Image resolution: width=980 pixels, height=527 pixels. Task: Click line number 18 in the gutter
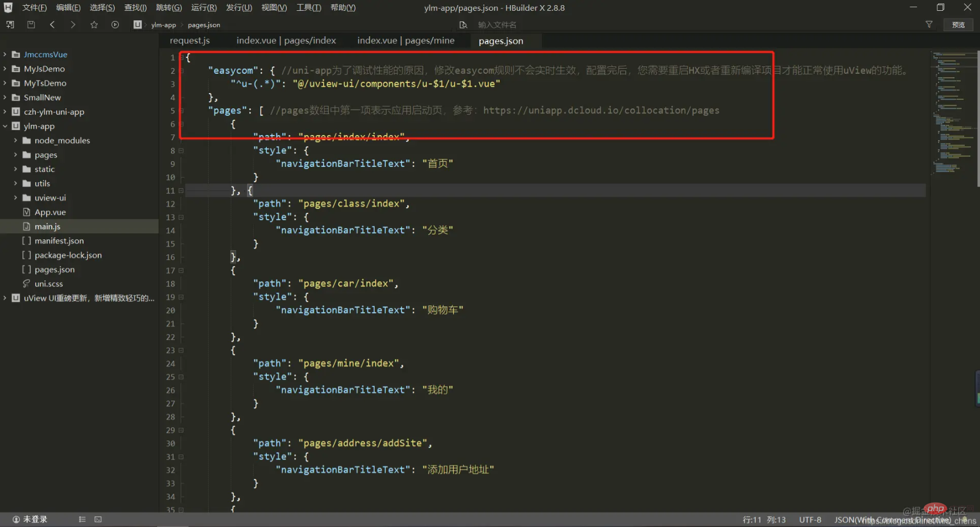[170, 284]
